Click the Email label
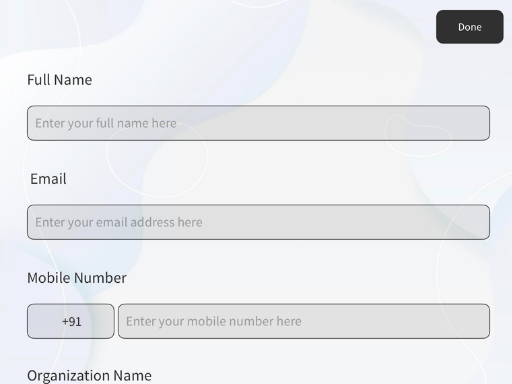This screenshot has width=512, height=384. tap(48, 179)
